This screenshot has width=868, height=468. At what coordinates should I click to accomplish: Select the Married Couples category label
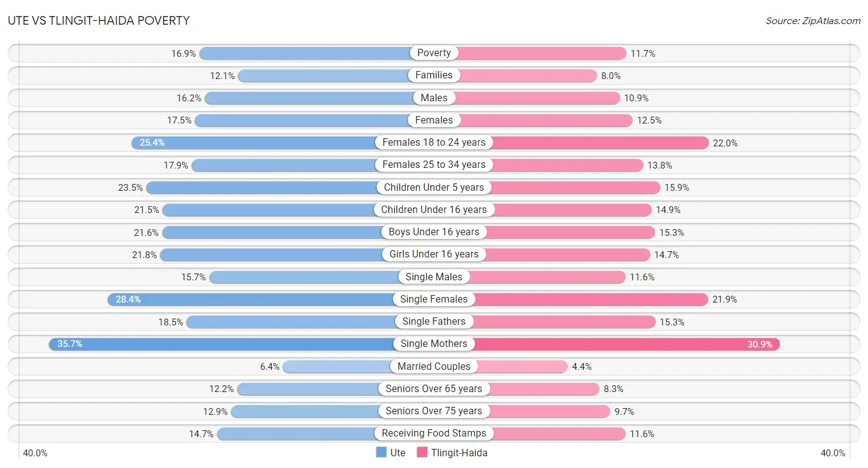click(434, 366)
